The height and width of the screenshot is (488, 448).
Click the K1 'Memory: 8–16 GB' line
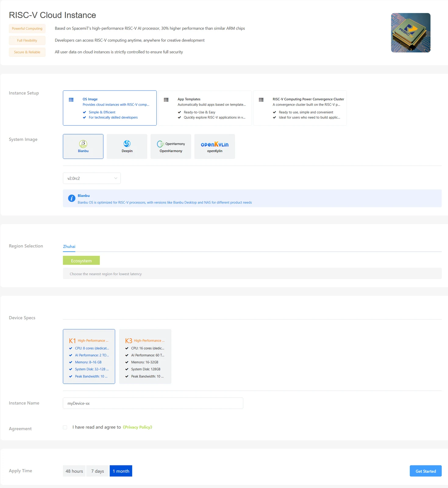pos(88,362)
